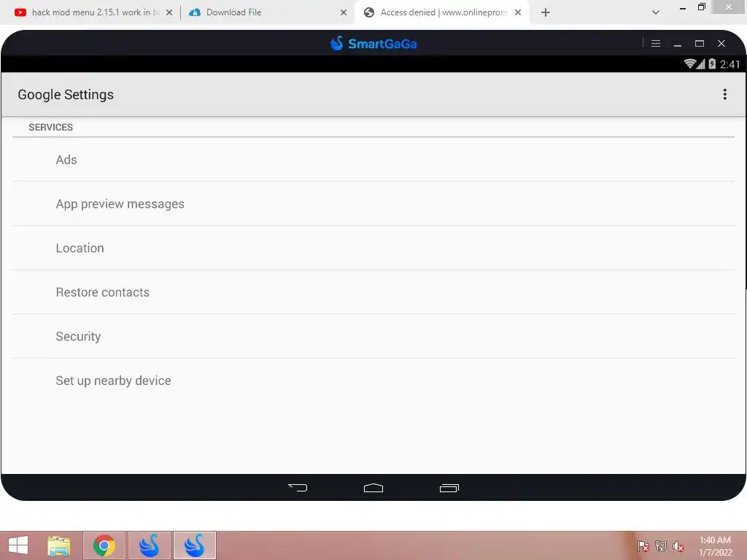Screen dimensions: 747x560
Task: Open the Ads service settings
Action: coord(373,160)
